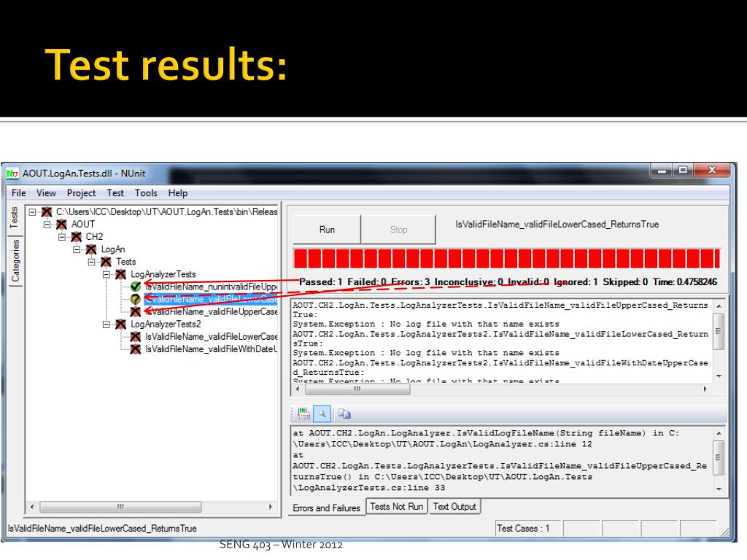This screenshot has height=560, width=747.
Task: Click the display source code toolbar icon
Action: (304, 413)
